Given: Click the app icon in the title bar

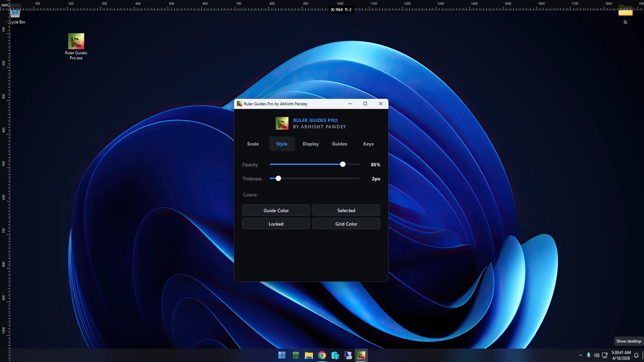Looking at the screenshot, I should point(239,104).
